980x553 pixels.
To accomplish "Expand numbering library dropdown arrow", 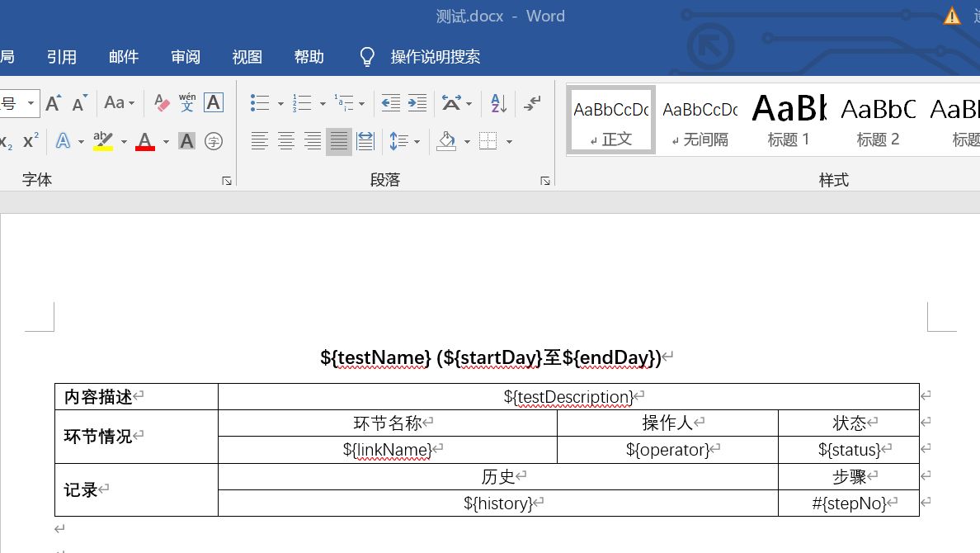I will tap(323, 104).
